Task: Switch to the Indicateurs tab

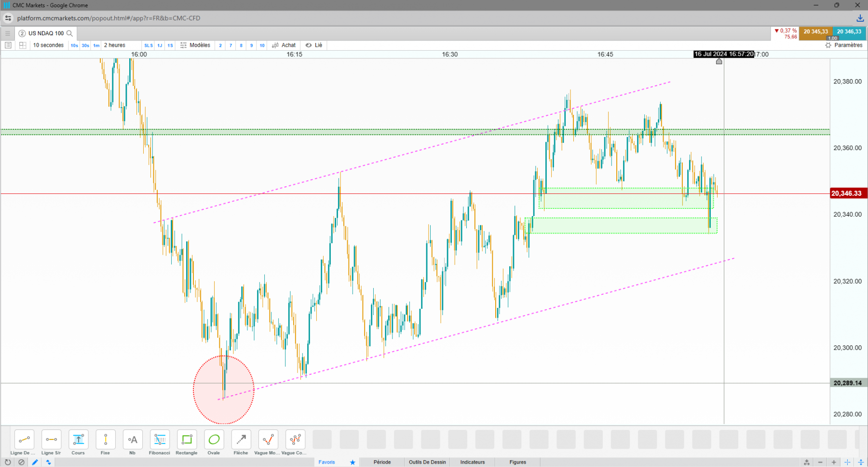Action: tap(473, 462)
